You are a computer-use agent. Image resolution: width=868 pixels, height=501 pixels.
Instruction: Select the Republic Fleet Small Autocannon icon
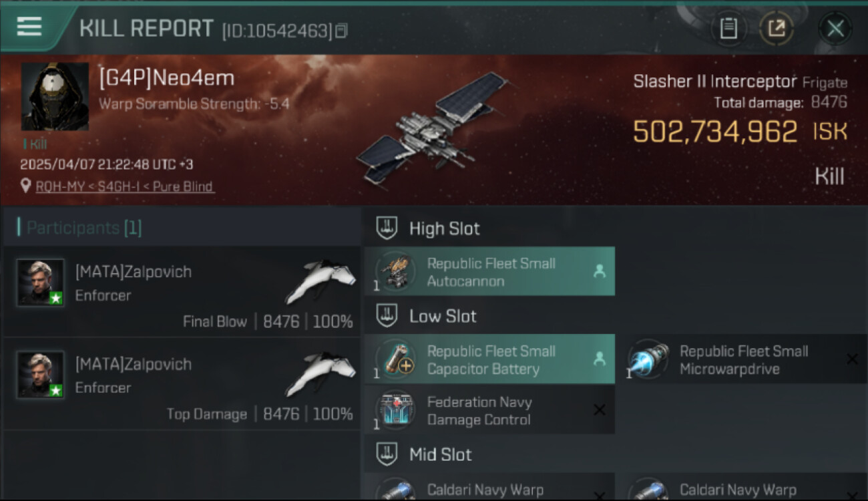click(395, 272)
